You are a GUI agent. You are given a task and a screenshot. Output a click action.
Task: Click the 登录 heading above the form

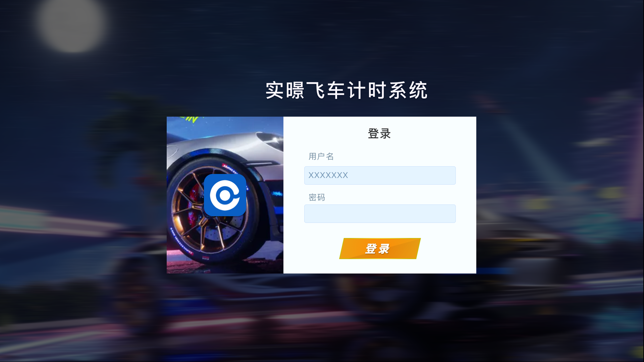(x=379, y=133)
